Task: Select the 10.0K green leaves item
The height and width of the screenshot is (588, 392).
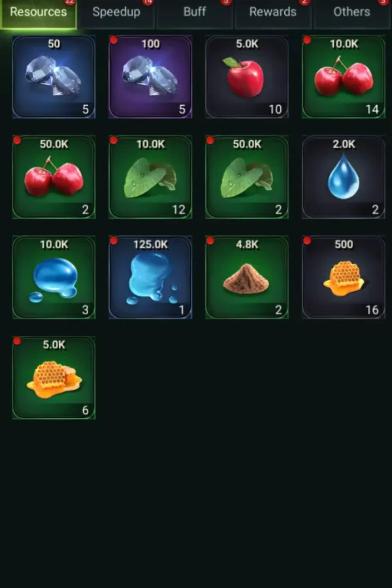Action: [x=150, y=177]
